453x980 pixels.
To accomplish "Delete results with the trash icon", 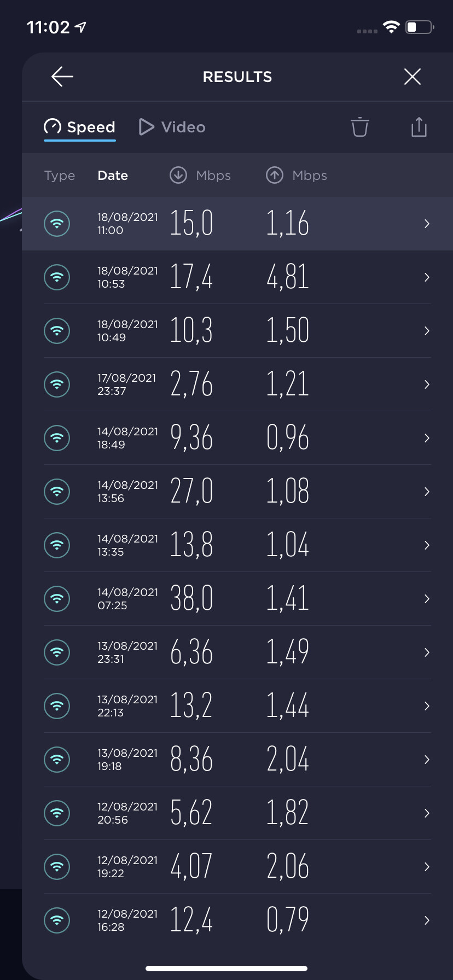I will [360, 127].
